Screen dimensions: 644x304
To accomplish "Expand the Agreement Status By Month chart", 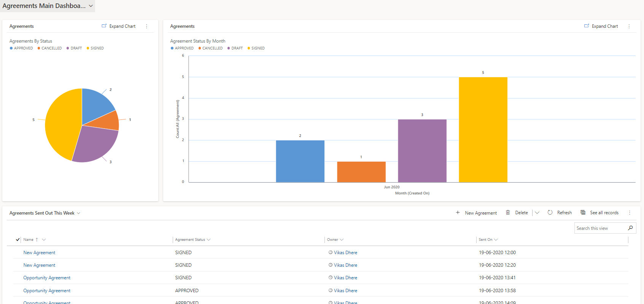I will click(601, 26).
